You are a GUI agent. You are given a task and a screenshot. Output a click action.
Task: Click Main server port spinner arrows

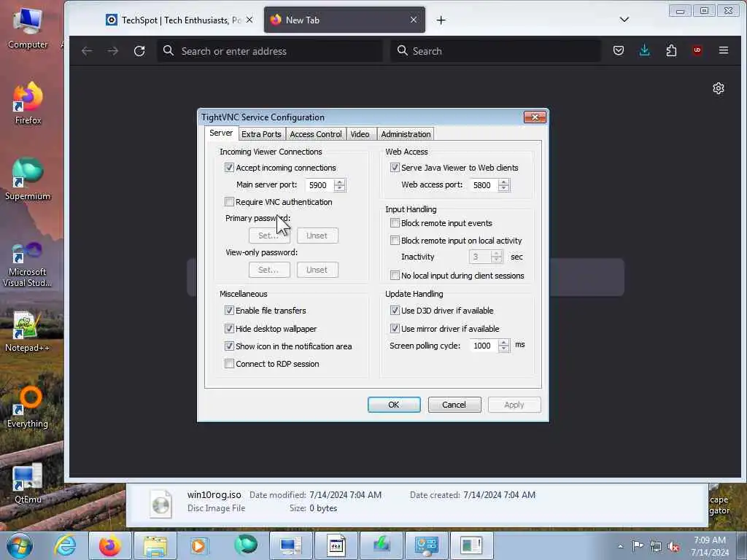click(340, 185)
